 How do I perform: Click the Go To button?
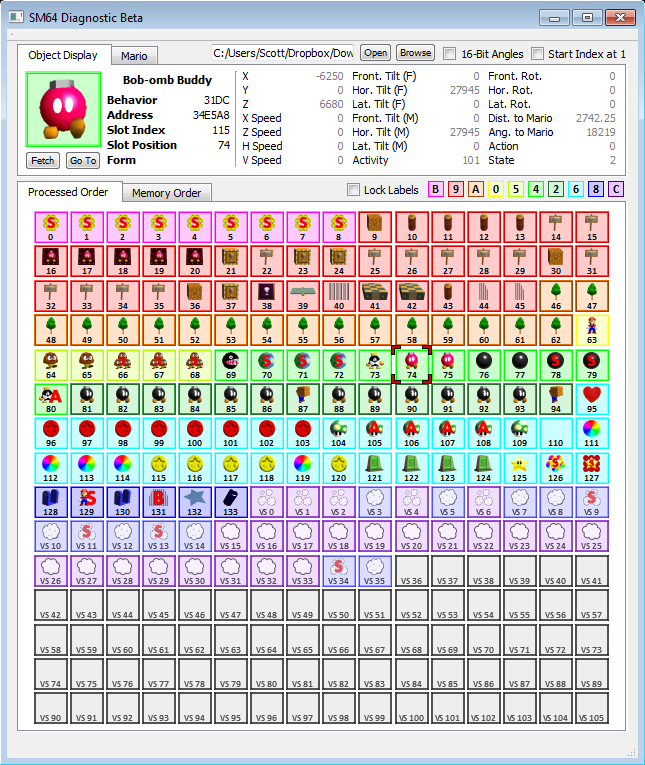83,161
